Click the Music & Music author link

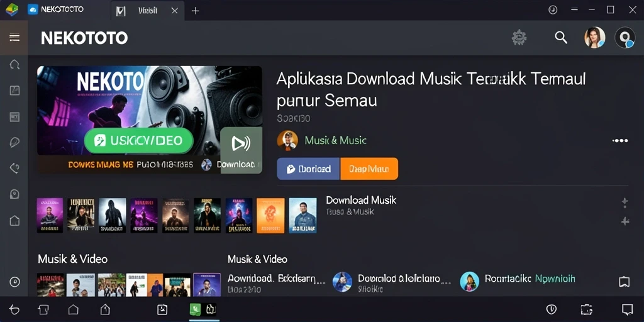coord(336,140)
